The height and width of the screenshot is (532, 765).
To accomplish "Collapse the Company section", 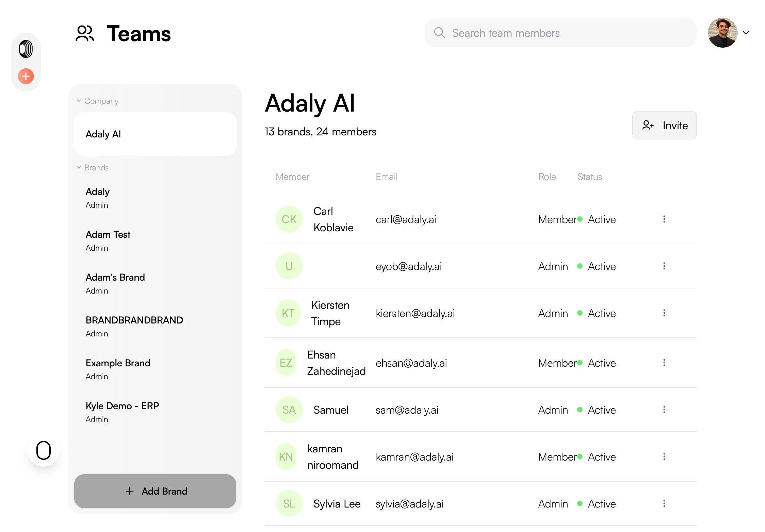I will (79, 101).
